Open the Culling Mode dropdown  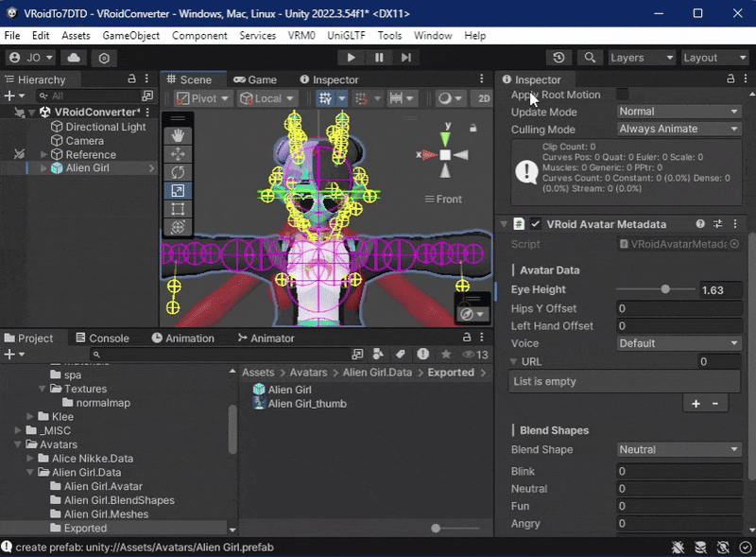coord(679,129)
